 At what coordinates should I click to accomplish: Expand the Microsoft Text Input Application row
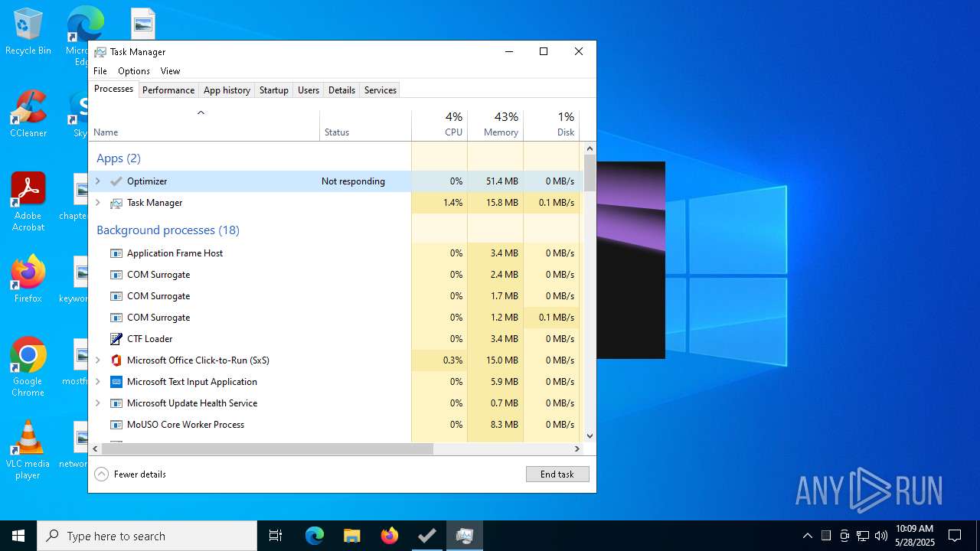pyautogui.click(x=97, y=382)
